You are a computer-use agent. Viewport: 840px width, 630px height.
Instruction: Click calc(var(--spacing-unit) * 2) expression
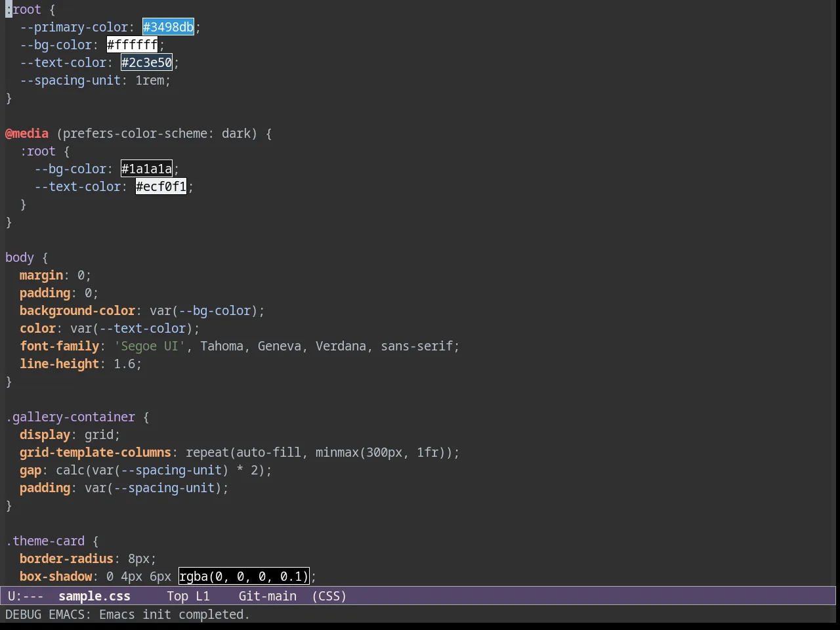(160, 470)
